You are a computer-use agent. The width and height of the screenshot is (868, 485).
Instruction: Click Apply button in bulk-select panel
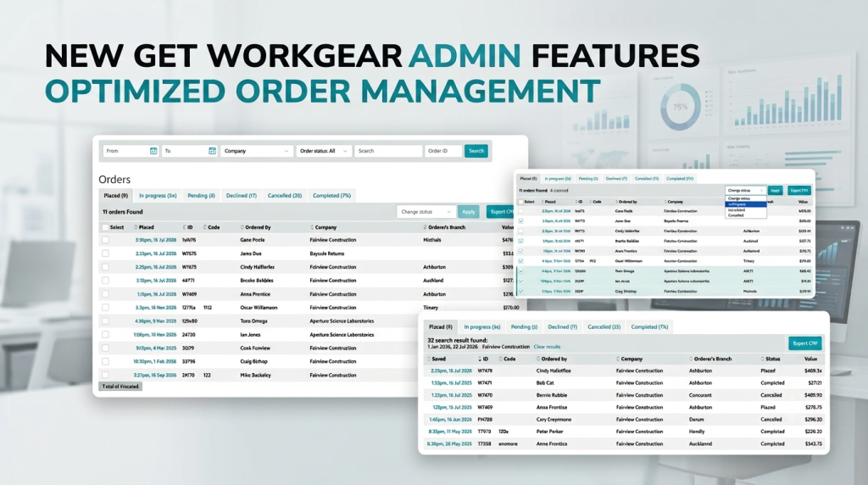click(x=775, y=191)
